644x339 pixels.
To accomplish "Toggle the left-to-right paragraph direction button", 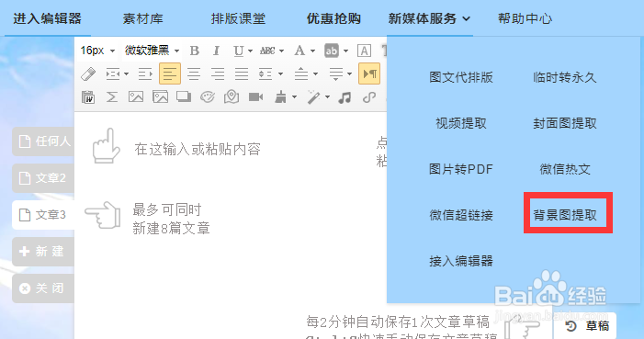I will (x=369, y=74).
